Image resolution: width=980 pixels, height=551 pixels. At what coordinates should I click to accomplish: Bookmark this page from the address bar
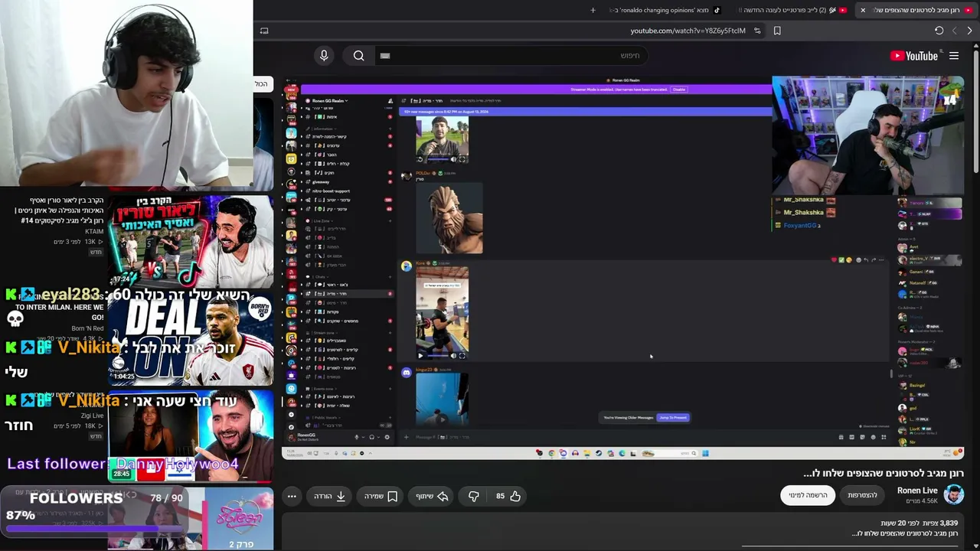pos(777,31)
